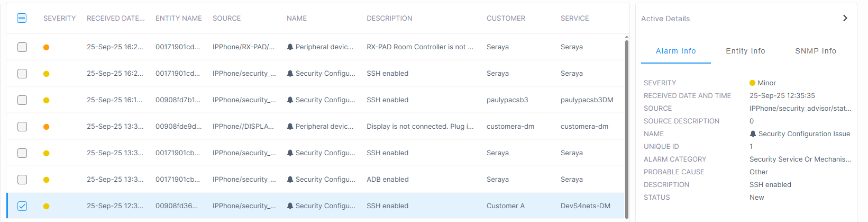Click the Alarm Info tab
This screenshot has height=222, width=868.
(675, 51)
